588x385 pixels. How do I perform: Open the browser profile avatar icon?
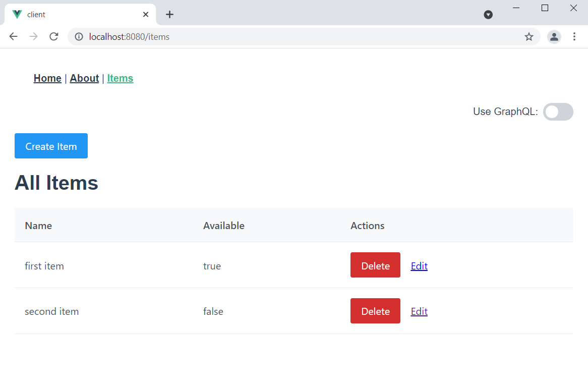pyautogui.click(x=554, y=36)
